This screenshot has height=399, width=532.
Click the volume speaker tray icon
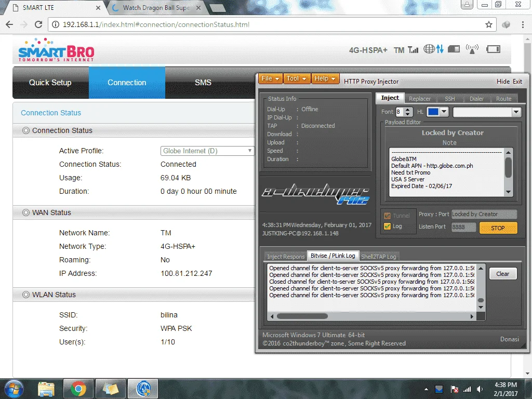click(480, 389)
